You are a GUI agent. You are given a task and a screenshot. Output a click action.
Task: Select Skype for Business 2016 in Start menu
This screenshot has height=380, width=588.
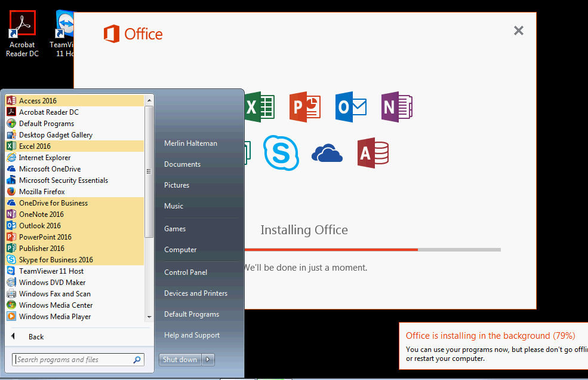pos(57,259)
